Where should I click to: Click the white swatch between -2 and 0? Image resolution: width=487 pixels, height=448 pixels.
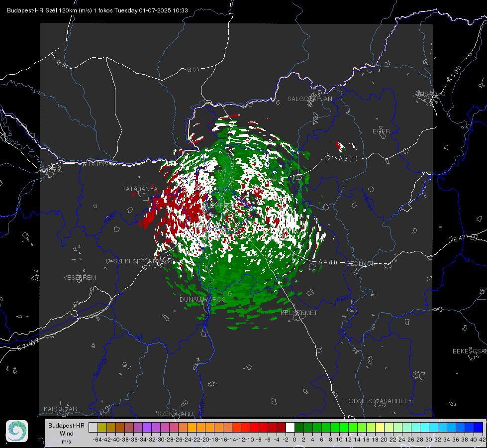tap(290, 427)
